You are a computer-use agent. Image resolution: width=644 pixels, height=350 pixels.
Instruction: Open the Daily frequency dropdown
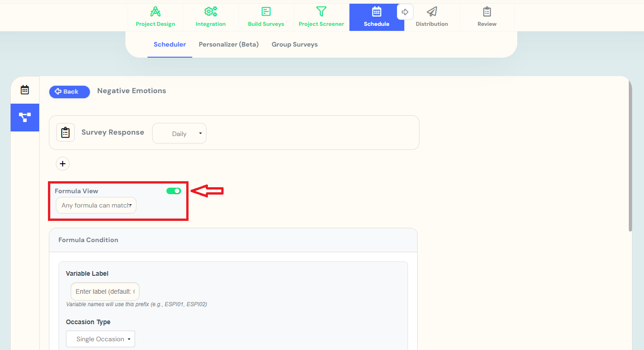click(179, 134)
